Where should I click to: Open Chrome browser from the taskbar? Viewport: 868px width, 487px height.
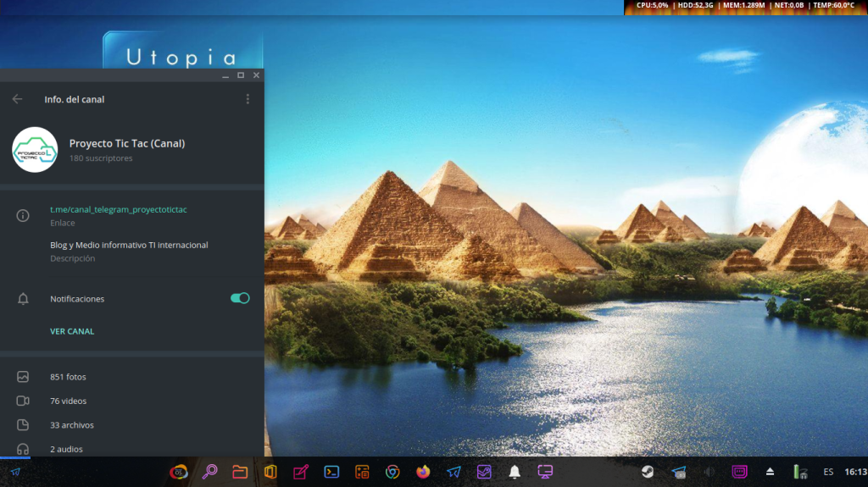tap(392, 472)
